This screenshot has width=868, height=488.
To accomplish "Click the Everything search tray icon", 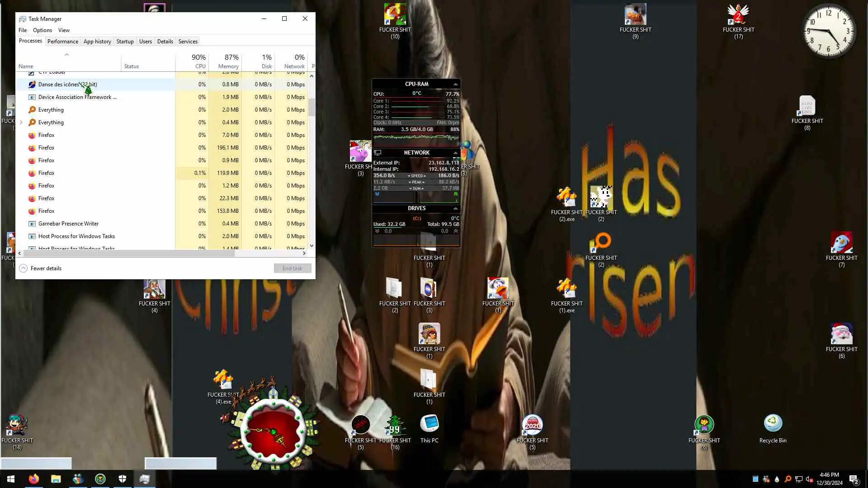I will (788, 479).
